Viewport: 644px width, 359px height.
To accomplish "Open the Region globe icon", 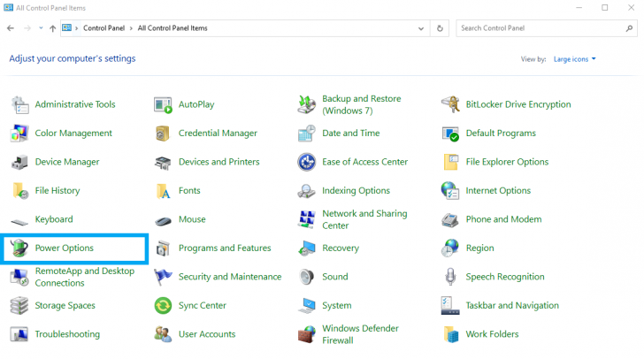I will click(450, 248).
